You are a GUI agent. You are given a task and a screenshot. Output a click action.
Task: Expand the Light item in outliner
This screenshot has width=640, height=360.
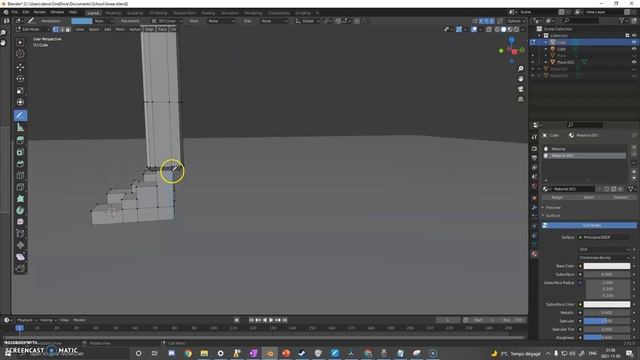pos(546,49)
